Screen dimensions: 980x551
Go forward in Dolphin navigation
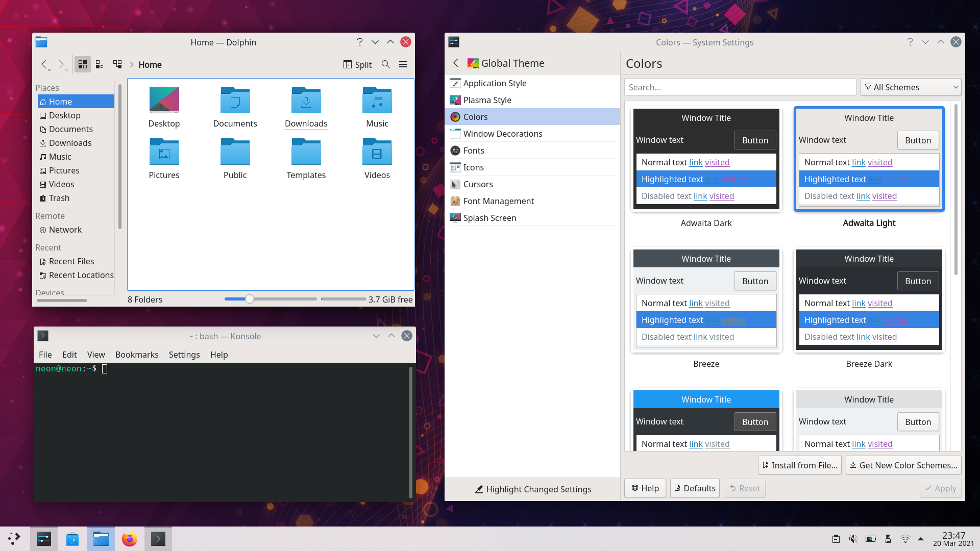click(62, 64)
